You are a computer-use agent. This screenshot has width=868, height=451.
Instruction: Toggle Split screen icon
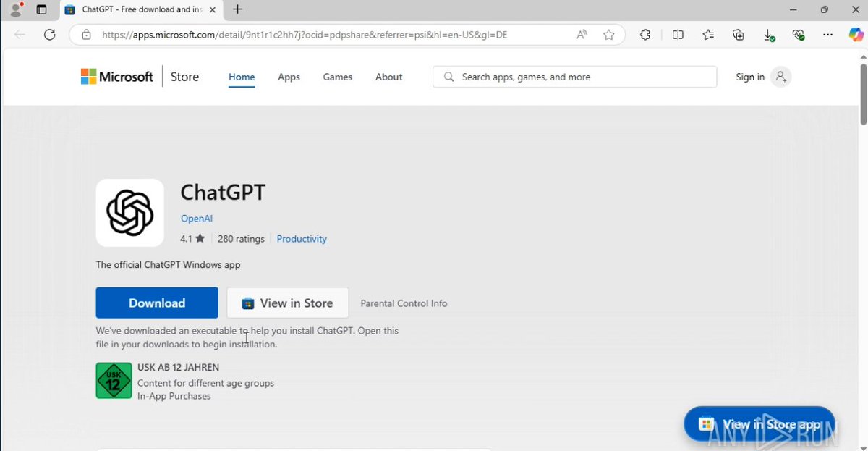pos(678,35)
